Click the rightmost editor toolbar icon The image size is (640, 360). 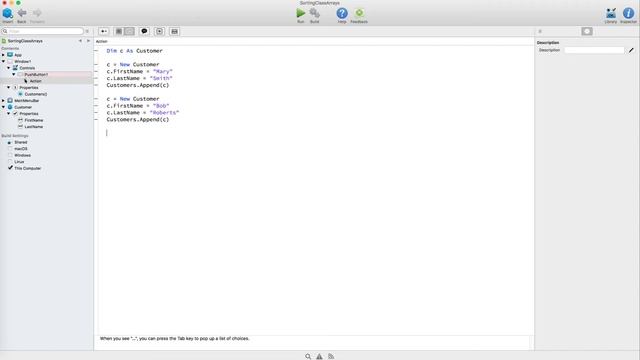point(174,31)
